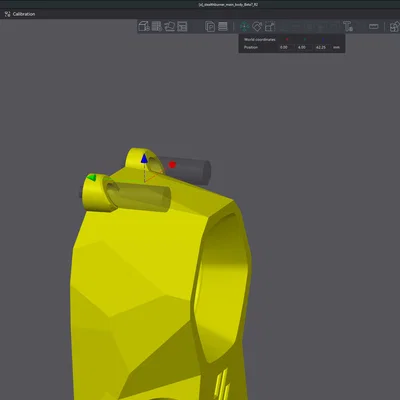Screen dimensions: 400x400
Task: Select the Scale gizmo tool
Action: pos(270,26)
